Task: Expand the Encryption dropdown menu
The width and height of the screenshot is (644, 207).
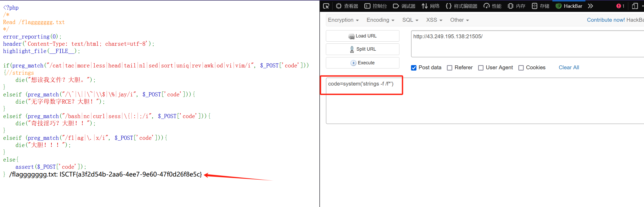Action: [343, 20]
